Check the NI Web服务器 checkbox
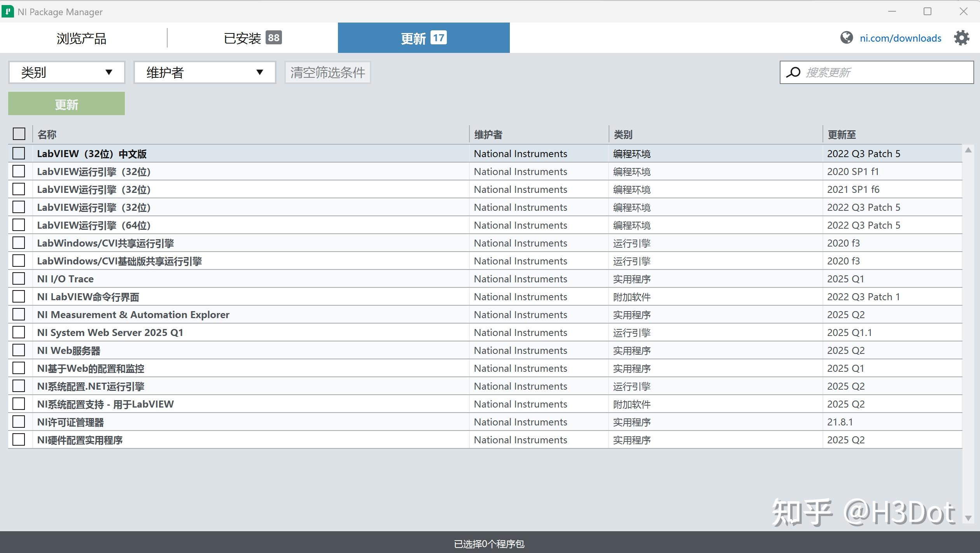Viewport: 980px width, 553px height. tap(19, 350)
